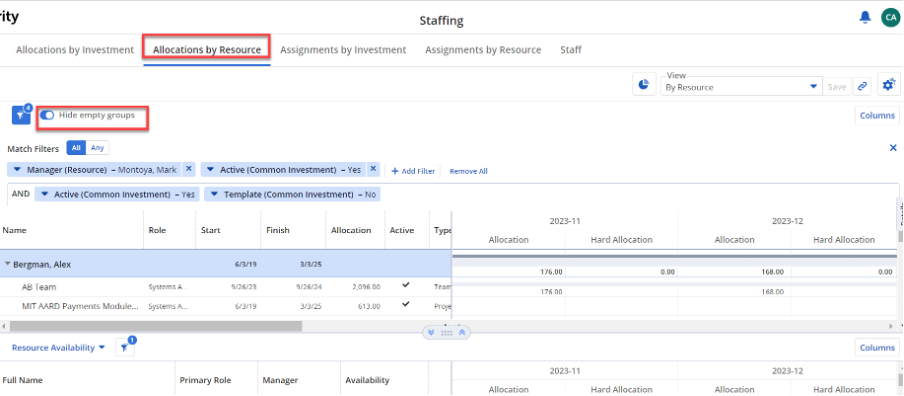Open the View By Resource dropdown
Screen dimensions: 904x396
tap(741, 87)
